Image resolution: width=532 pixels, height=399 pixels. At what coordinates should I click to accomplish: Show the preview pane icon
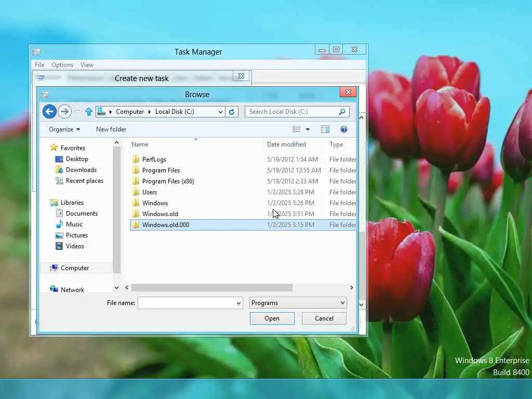pos(325,129)
